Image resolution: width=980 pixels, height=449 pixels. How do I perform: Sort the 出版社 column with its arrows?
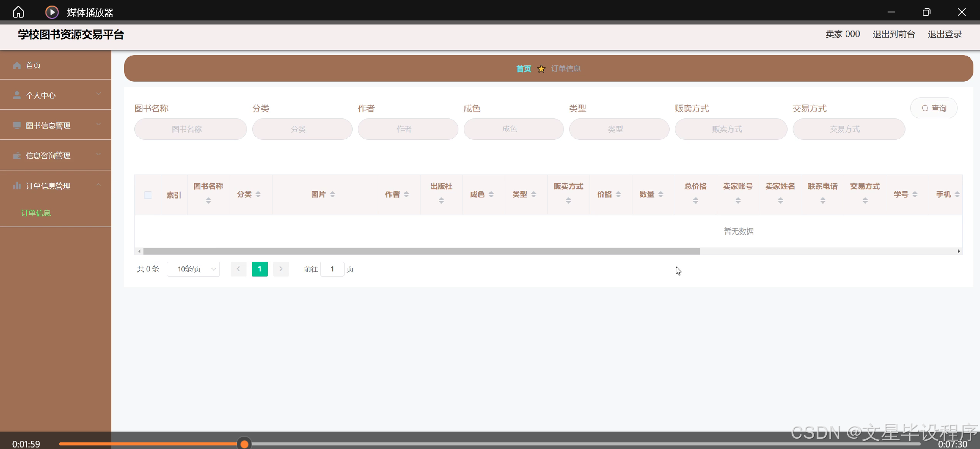point(442,201)
